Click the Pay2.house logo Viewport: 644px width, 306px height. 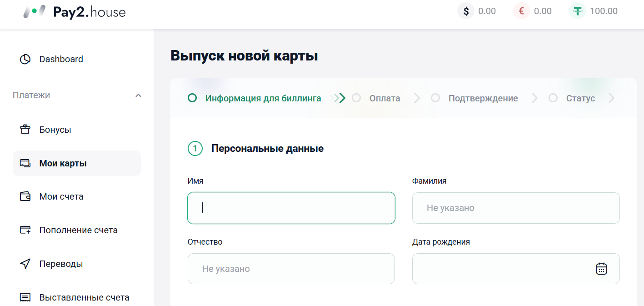(75, 12)
